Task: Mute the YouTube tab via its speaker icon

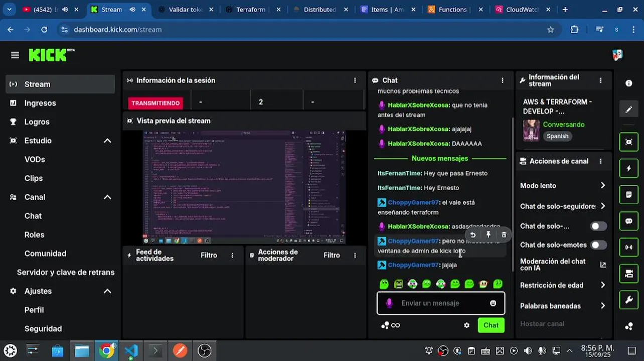Action: click(65, 10)
